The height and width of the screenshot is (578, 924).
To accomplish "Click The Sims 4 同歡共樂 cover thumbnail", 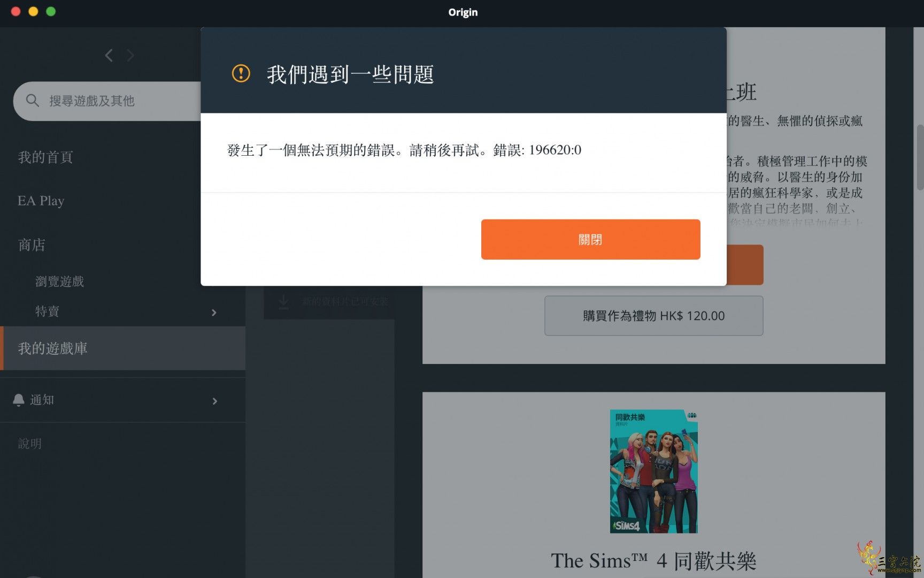I will (653, 471).
